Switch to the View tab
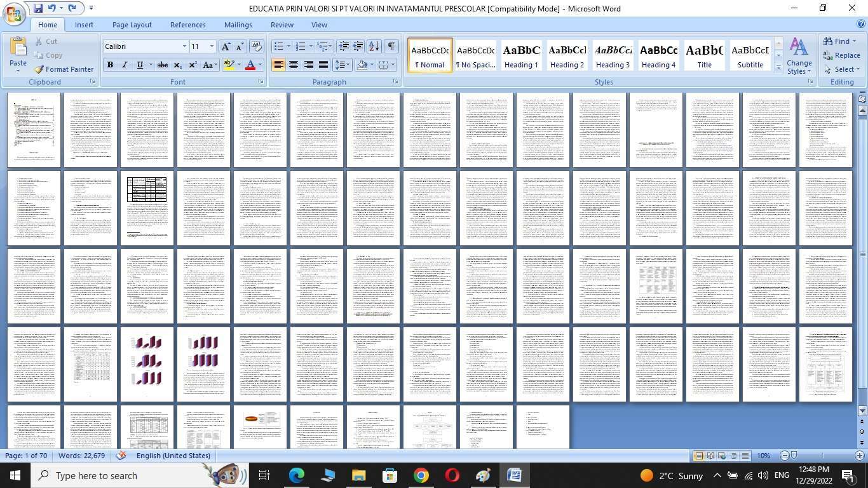 [x=319, y=25]
